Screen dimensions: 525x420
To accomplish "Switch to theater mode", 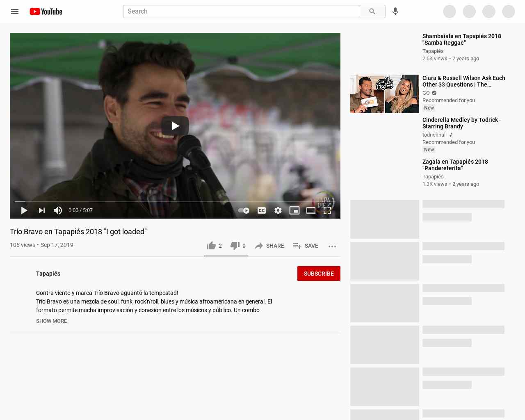I will [311, 210].
